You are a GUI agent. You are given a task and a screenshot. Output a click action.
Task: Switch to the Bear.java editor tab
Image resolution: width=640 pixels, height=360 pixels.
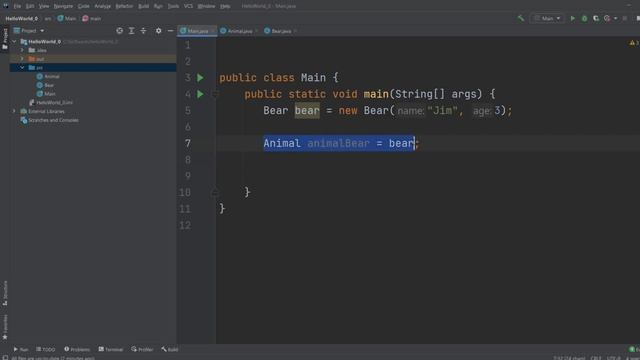pos(280,31)
